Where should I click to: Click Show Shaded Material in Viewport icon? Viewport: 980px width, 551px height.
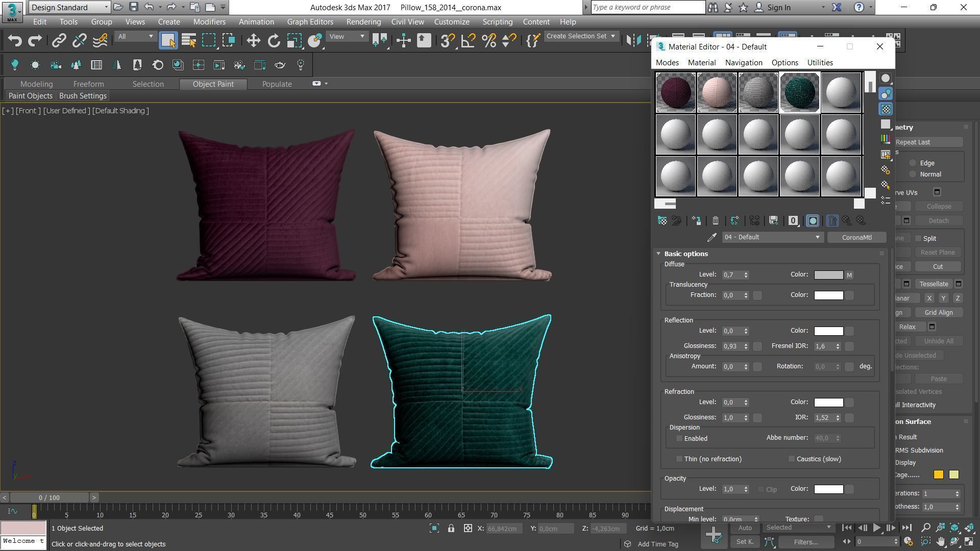coord(813,220)
